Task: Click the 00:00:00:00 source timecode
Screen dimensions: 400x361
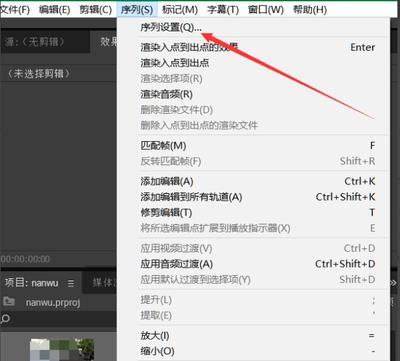Action: point(25,259)
